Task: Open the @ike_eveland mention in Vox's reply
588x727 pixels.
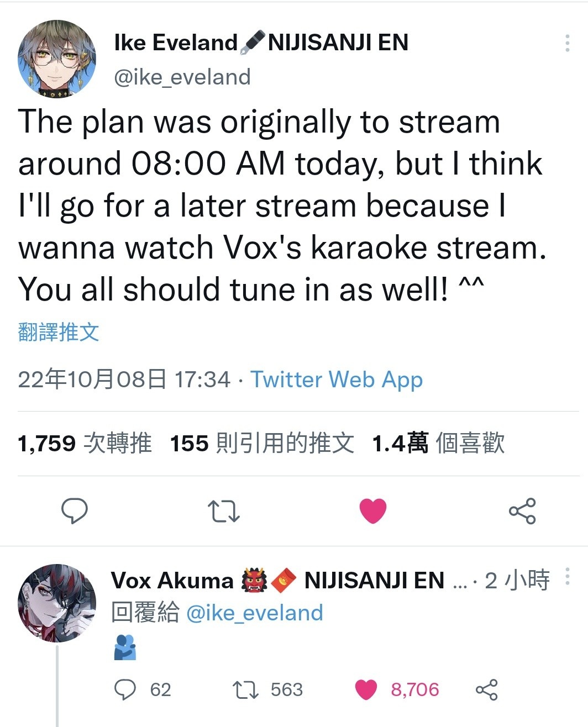Action: (255, 613)
